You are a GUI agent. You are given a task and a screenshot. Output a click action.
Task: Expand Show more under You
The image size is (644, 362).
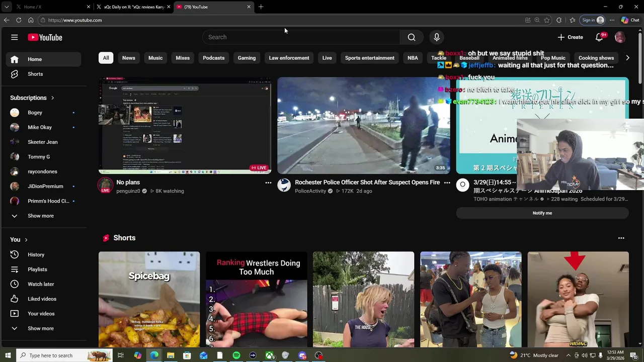(x=43, y=328)
